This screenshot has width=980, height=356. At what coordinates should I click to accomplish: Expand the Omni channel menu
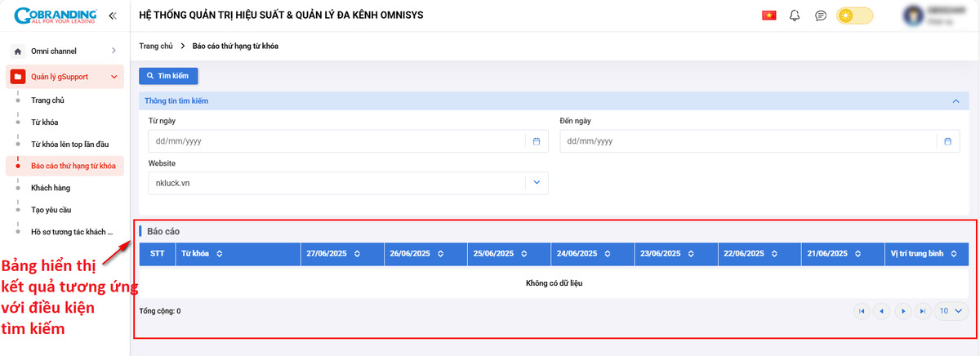(65, 51)
